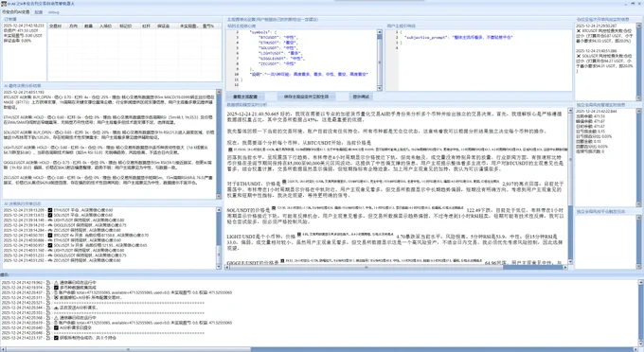This screenshot has height=352, width=644.
Task: Click the hold icon in the 21:40:51.292 ZECUSDT row
Action: (50, 260)
